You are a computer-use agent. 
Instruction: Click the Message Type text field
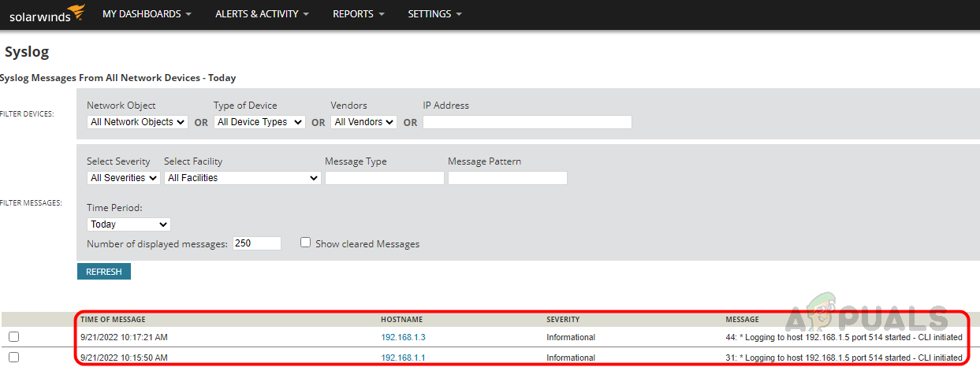click(384, 178)
